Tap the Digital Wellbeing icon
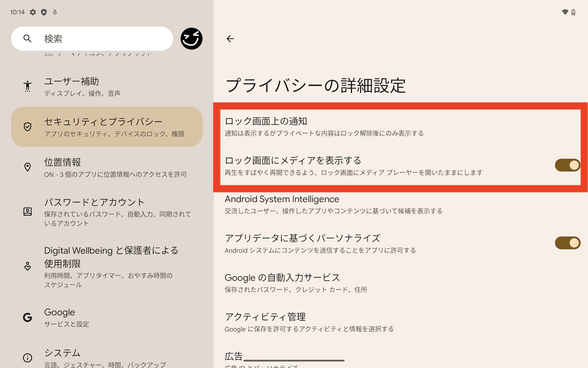This screenshot has width=588, height=368. (27, 266)
